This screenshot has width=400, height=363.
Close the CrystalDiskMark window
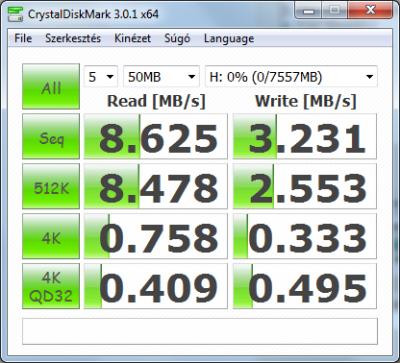[x=370, y=11]
